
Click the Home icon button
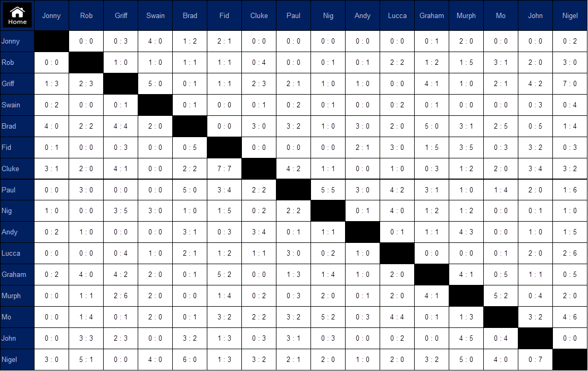click(17, 15)
